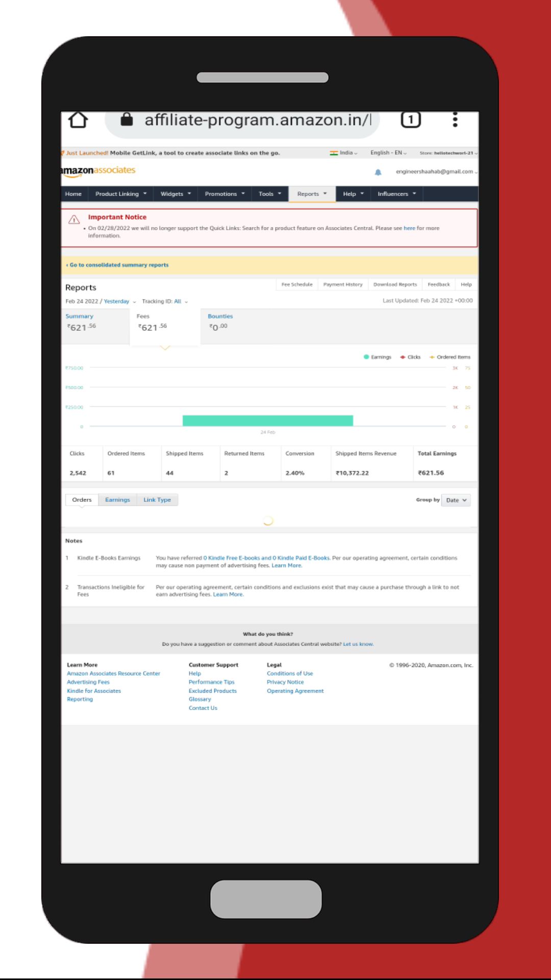Click the India flag icon
551x980 pixels.
(x=334, y=153)
